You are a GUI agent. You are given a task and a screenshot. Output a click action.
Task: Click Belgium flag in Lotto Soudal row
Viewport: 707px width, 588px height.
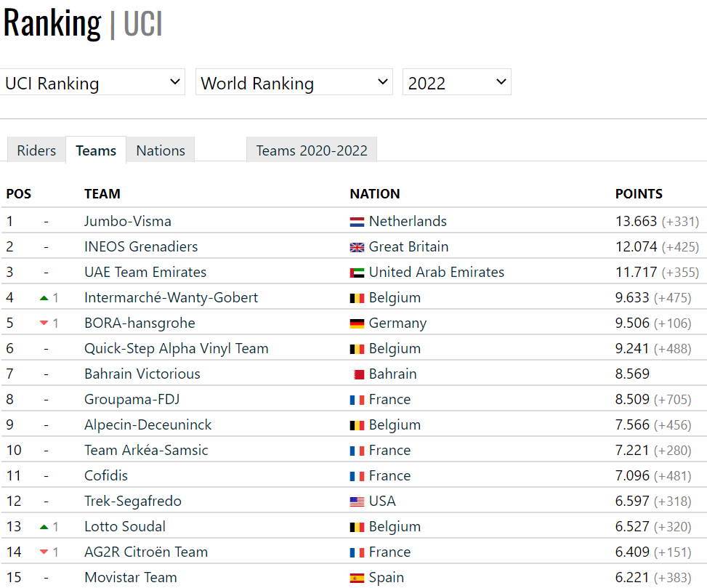pos(357,528)
